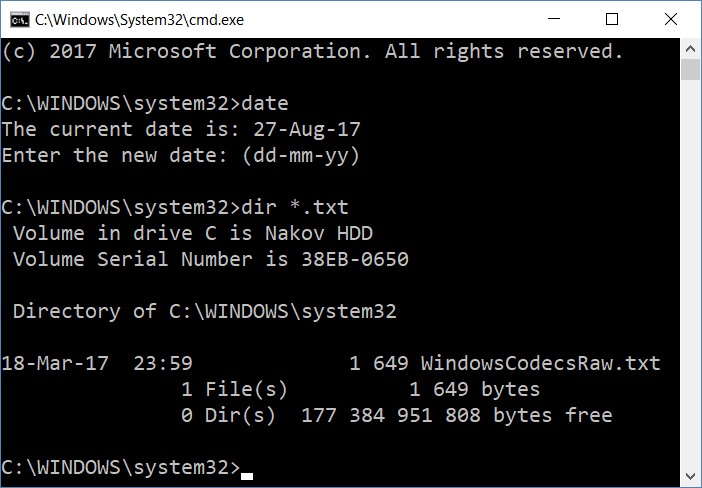The height and width of the screenshot is (488, 702).
Task: Click the file timestamp 18-Mar-17 23:59
Action: pyautogui.click(x=97, y=363)
